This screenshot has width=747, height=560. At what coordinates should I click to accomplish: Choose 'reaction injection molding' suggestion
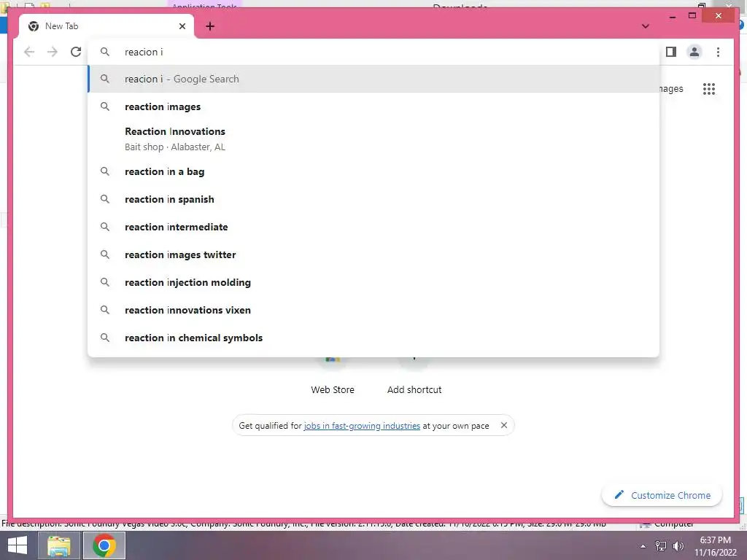(374, 282)
